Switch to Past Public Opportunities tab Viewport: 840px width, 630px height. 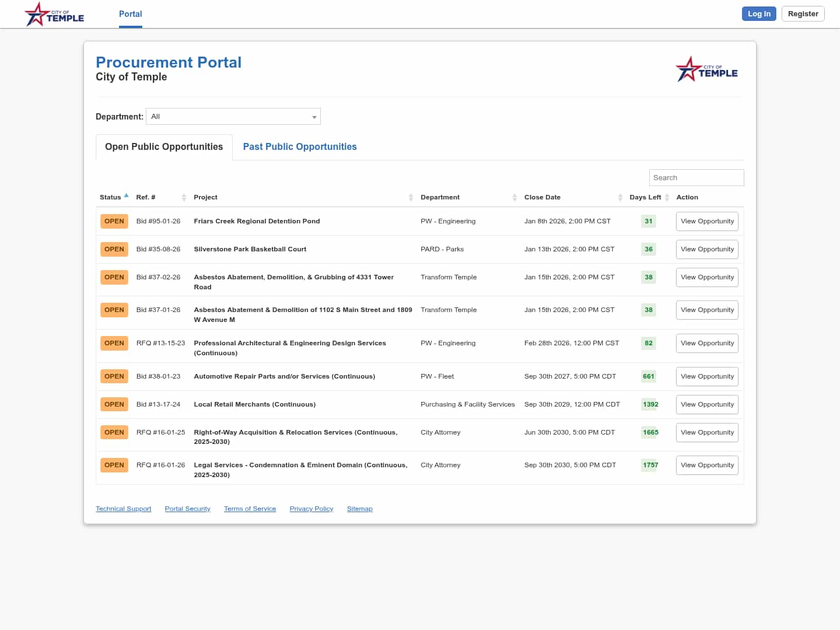click(x=300, y=147)
